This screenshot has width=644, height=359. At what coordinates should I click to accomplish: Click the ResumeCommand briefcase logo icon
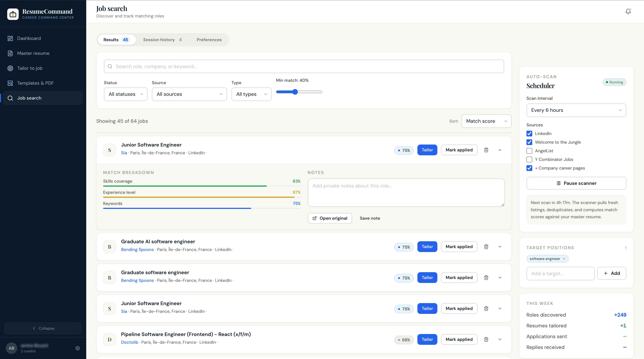(x=13, y=14)
